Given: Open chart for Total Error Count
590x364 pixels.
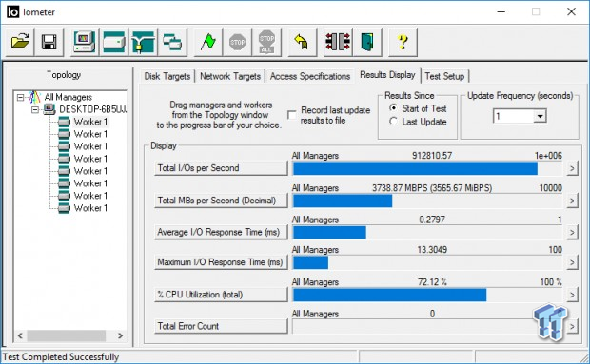Looking at the screenshot, I should (572, 326).
